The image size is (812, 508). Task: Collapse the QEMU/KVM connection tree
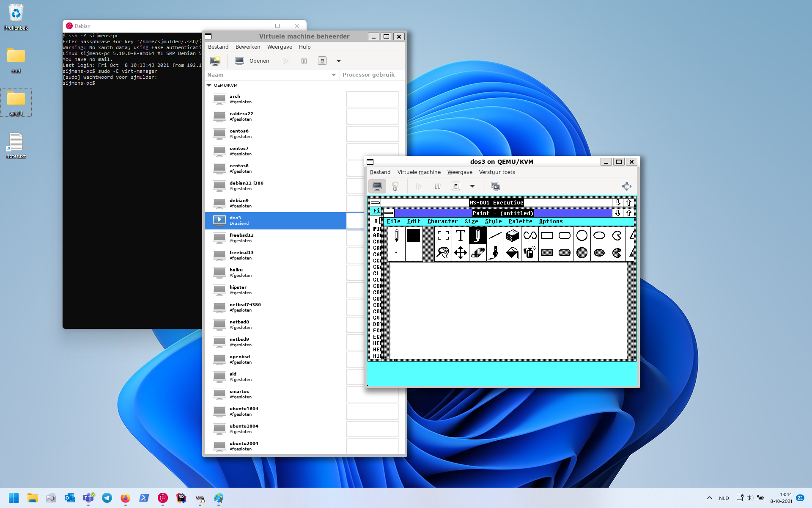(209, 86)
